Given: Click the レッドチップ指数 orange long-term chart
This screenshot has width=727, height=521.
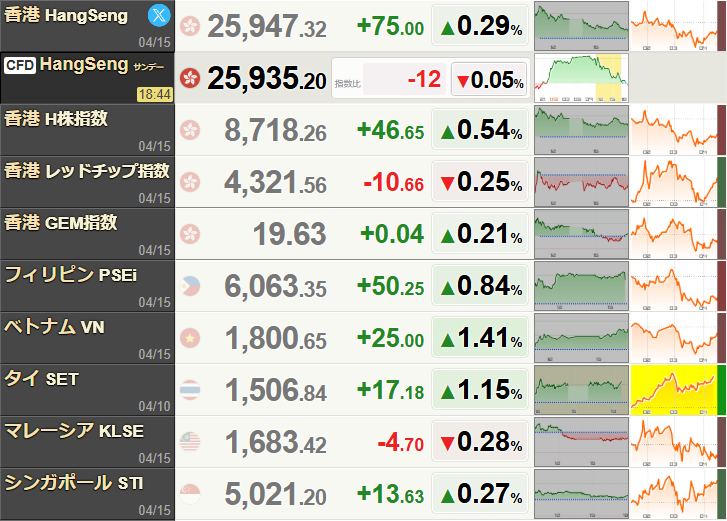Looking at the screenshot, I should 674,182.
